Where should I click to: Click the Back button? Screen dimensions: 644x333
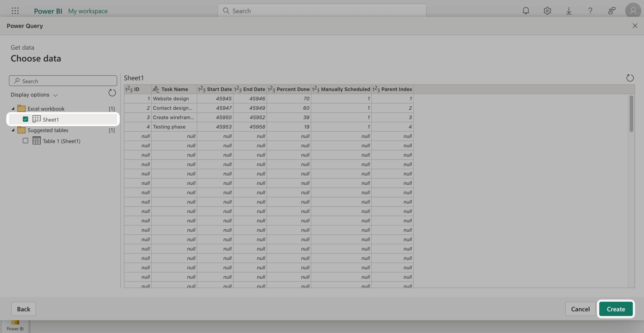point(24,309)
